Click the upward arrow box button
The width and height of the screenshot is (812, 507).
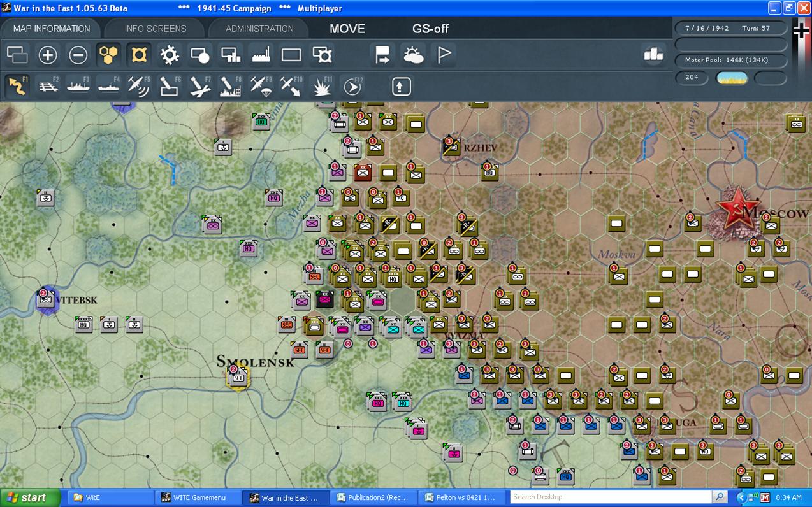[401, 86]
